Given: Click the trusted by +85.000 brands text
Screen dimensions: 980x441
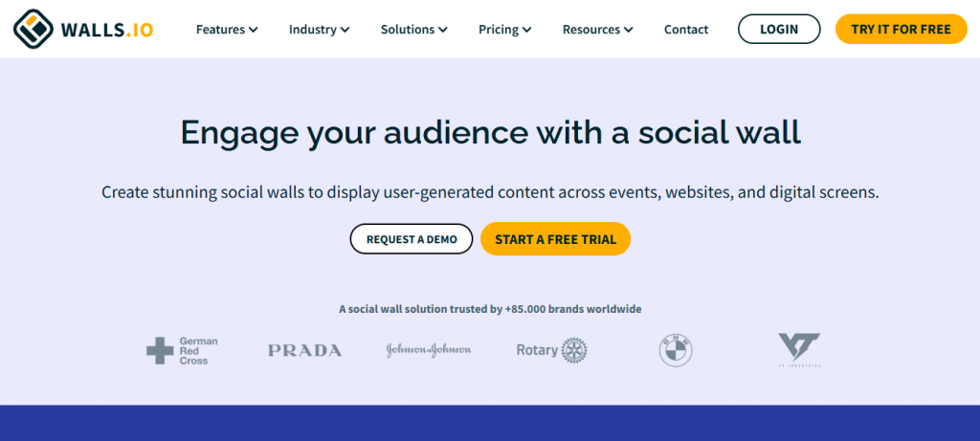Looking at the screenshot, I should tap(490, 309).
